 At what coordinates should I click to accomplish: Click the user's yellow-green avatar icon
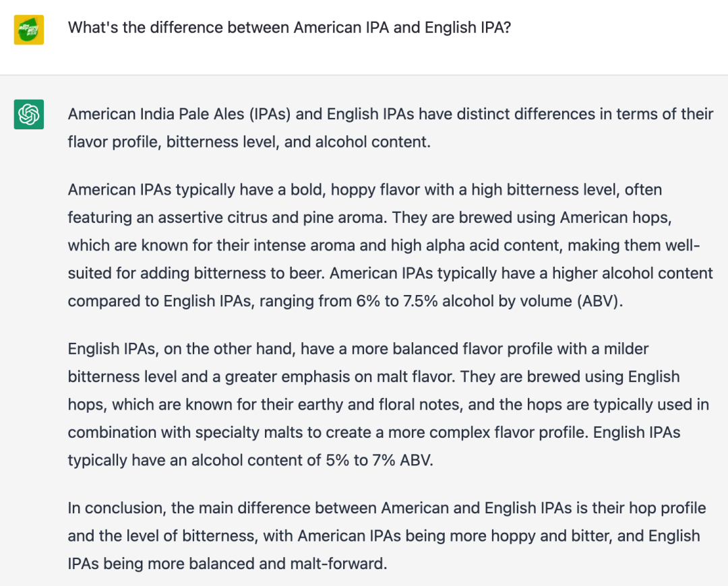[x=29, y=30]
